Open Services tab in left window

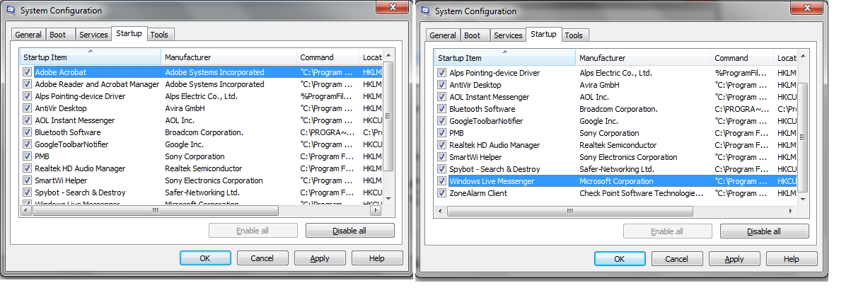tap(93, 35)
